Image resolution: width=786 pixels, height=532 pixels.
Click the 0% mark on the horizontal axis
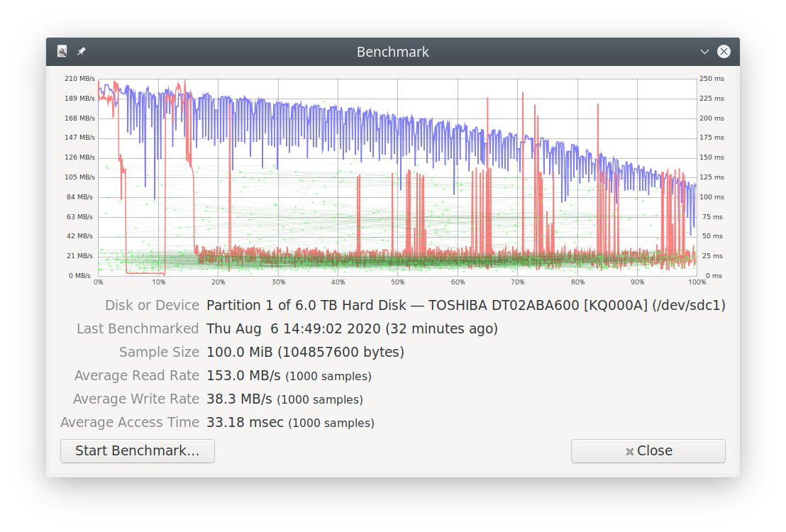(x=99, y=282)
